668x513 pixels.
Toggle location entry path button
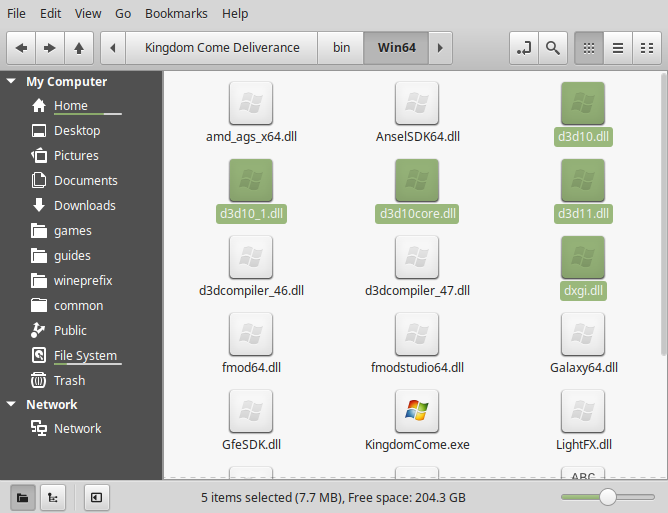[x=524, y=48]
